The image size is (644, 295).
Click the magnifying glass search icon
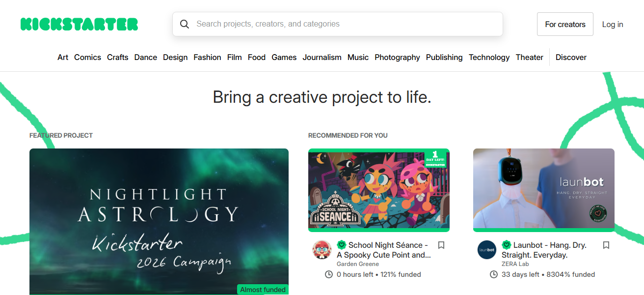pos(185,24)
